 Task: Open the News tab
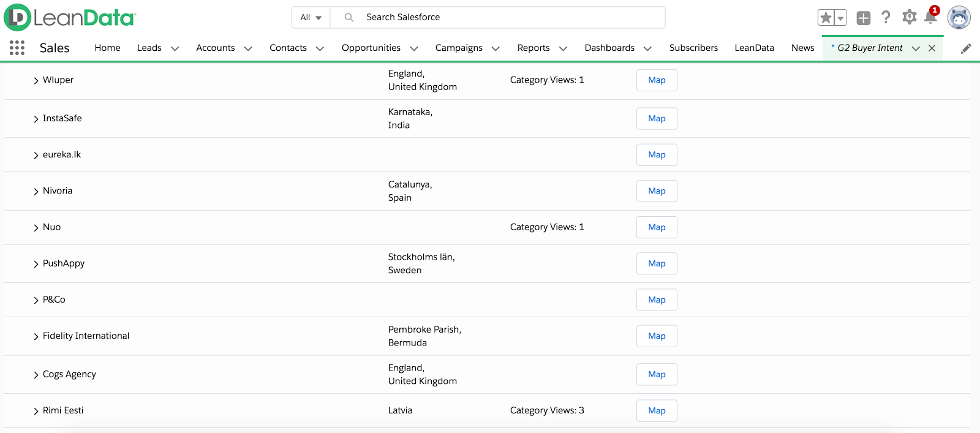click(x=802, y=48)
